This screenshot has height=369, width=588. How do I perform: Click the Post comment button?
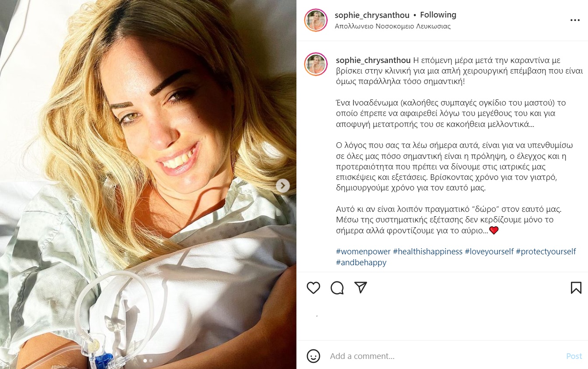(x=574, y=356)
